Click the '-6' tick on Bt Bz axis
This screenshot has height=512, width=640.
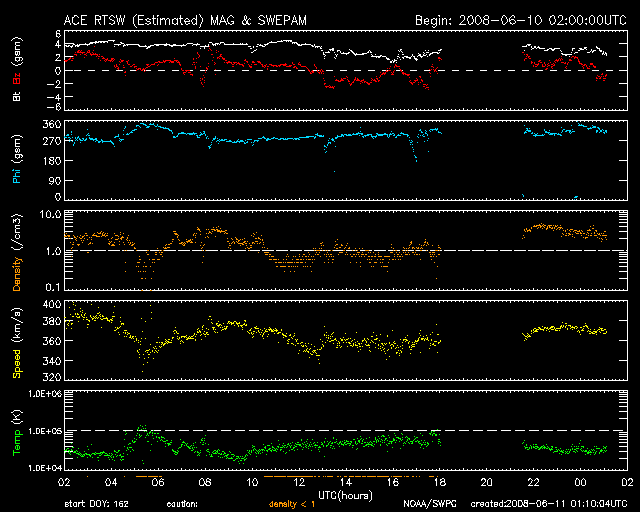[55, 107]
